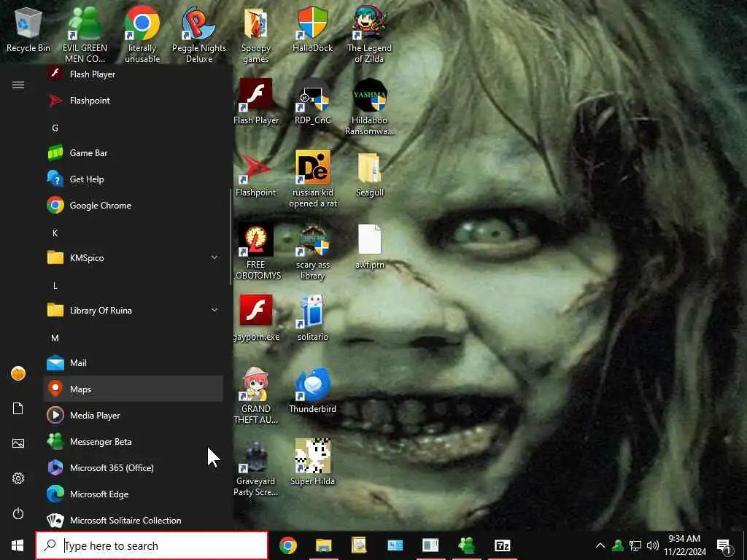
Task: Focus the taskbar search box
Action: pos(152,545)
